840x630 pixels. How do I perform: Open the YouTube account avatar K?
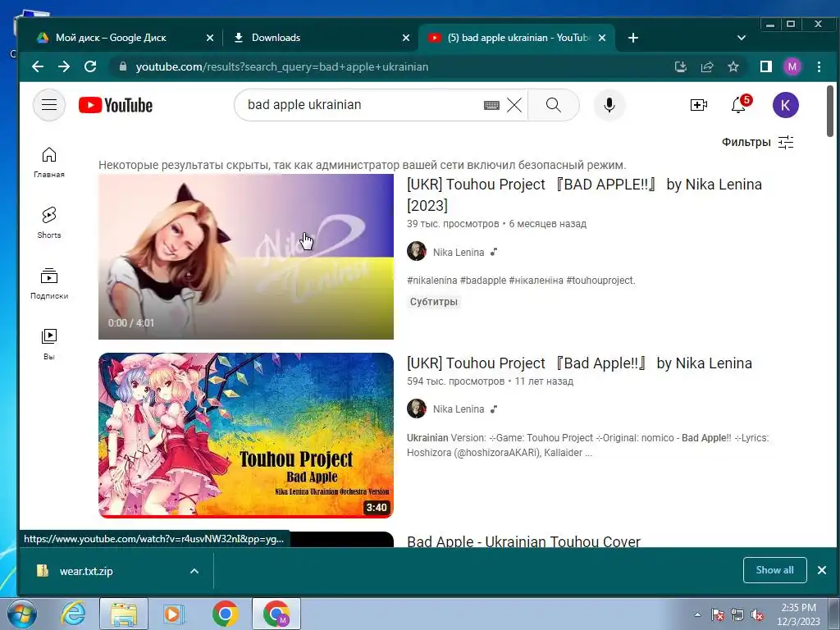coord(785,105)
